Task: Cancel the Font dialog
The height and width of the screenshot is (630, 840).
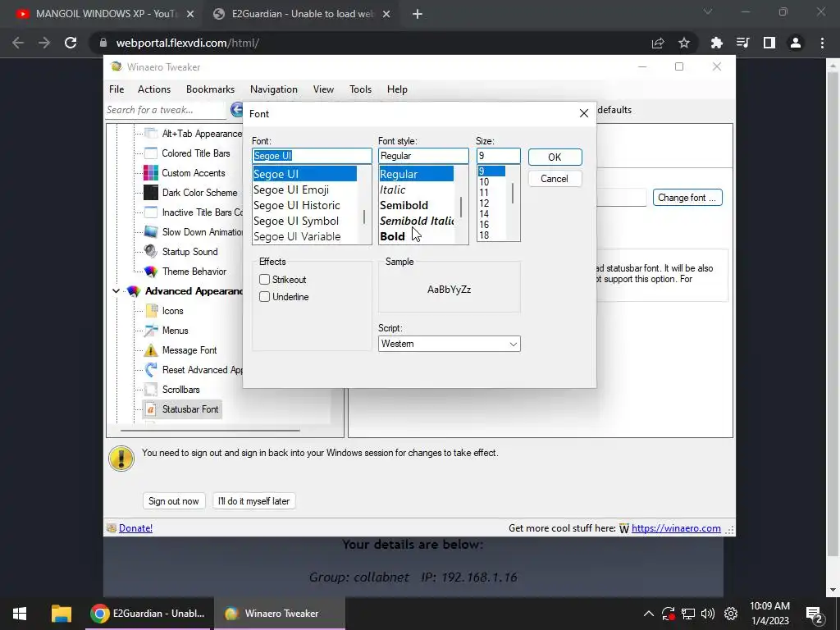Action: point(555,179)
